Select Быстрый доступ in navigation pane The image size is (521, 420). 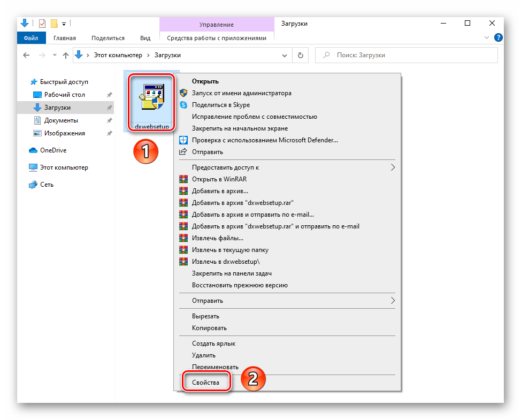click(x=64, y=82)
